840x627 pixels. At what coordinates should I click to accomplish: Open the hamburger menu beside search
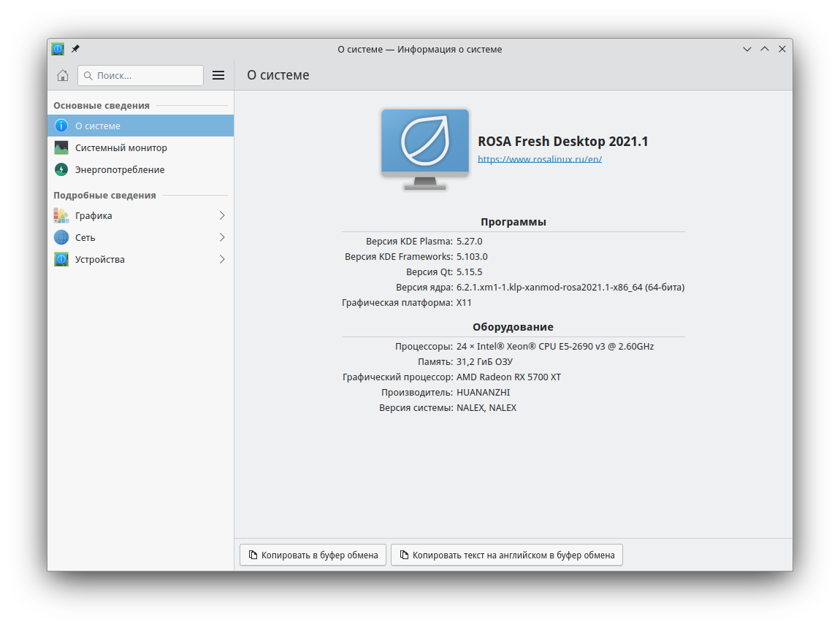click(218, 75)
